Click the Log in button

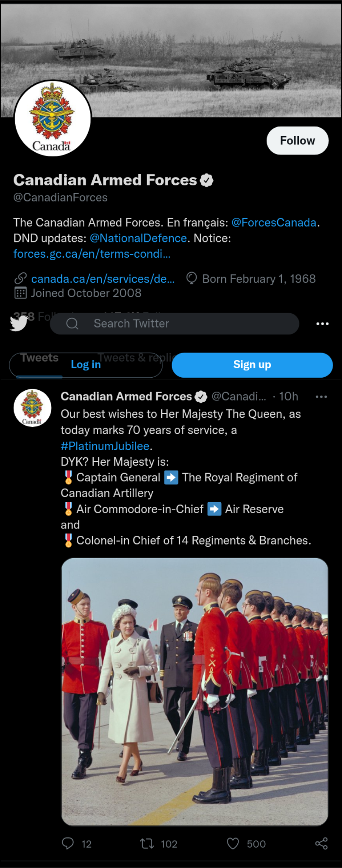pos(86,365)
